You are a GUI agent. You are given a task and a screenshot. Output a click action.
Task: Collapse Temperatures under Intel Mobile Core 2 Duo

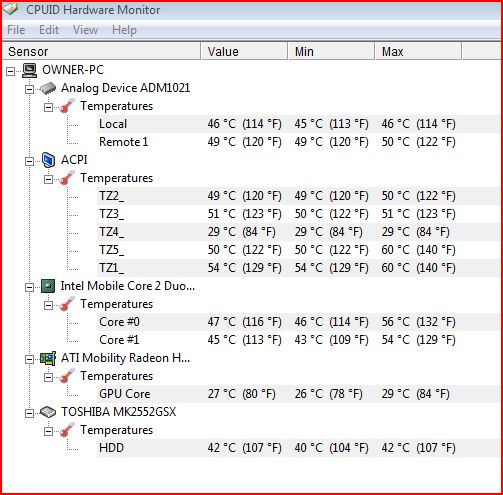point(49,305)
